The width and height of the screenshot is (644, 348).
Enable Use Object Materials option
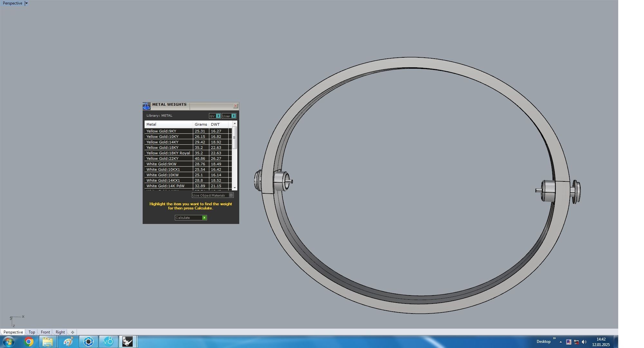[x=213, y=195]
